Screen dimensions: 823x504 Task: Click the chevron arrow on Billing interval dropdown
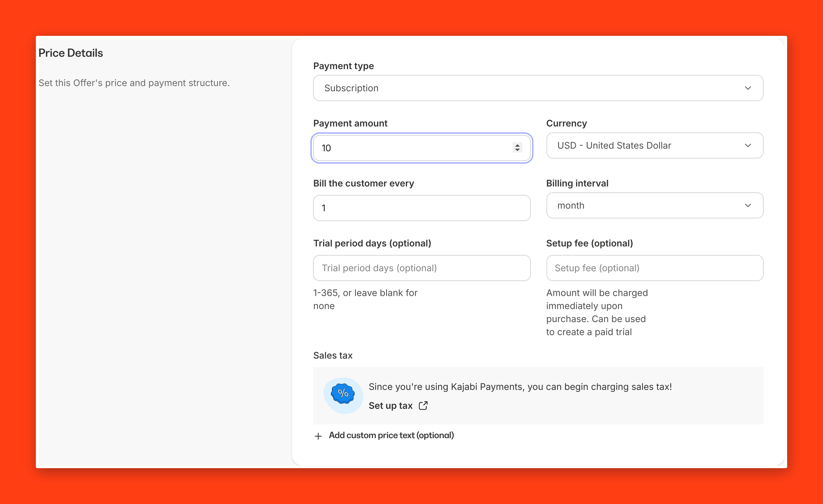(x=748, y=205)
